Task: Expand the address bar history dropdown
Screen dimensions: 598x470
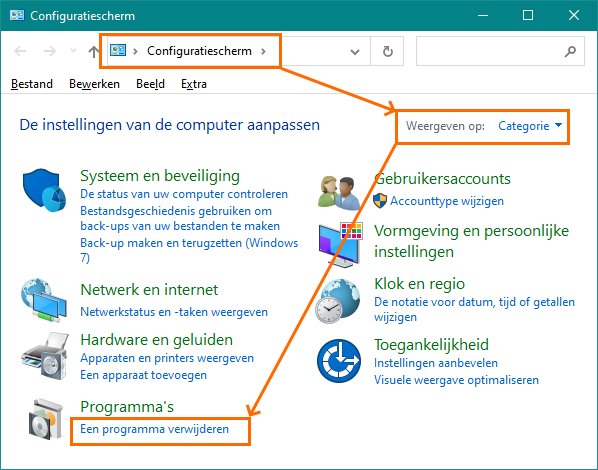Action: 355,52
